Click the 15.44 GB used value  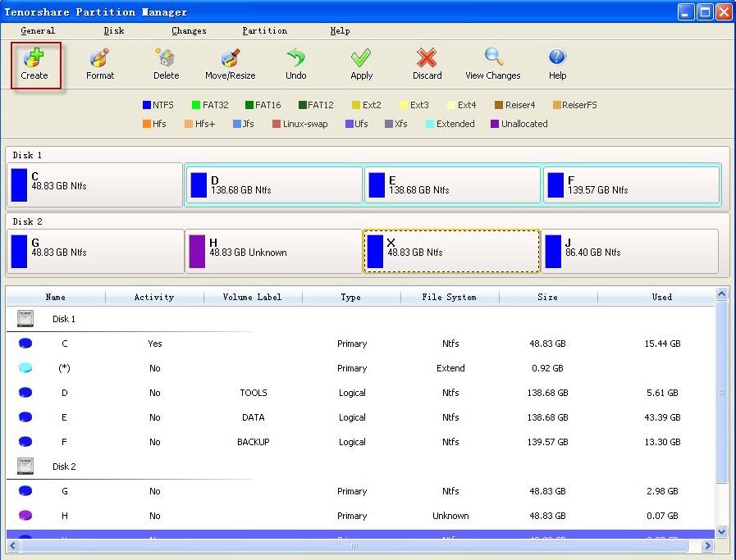click(662, 344)
